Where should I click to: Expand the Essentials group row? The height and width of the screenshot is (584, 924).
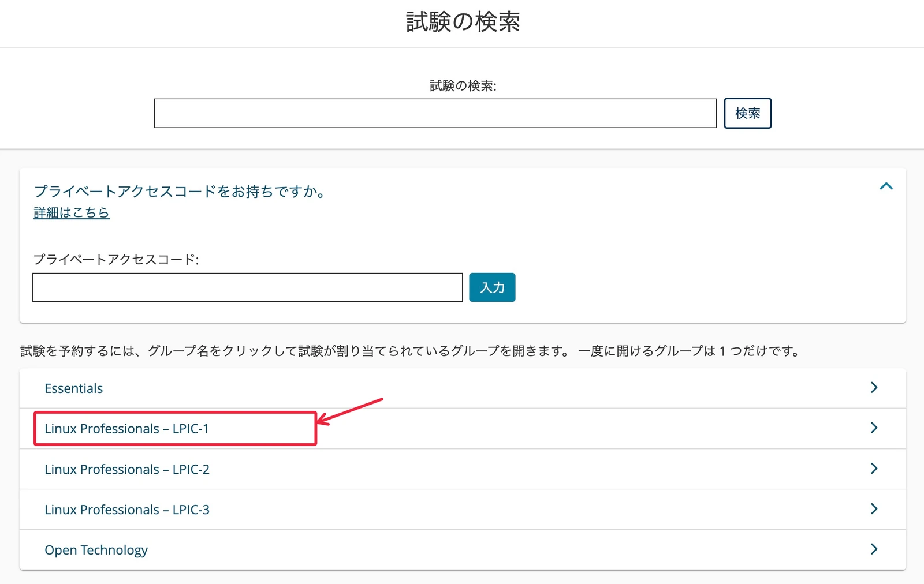click(463, 388)
